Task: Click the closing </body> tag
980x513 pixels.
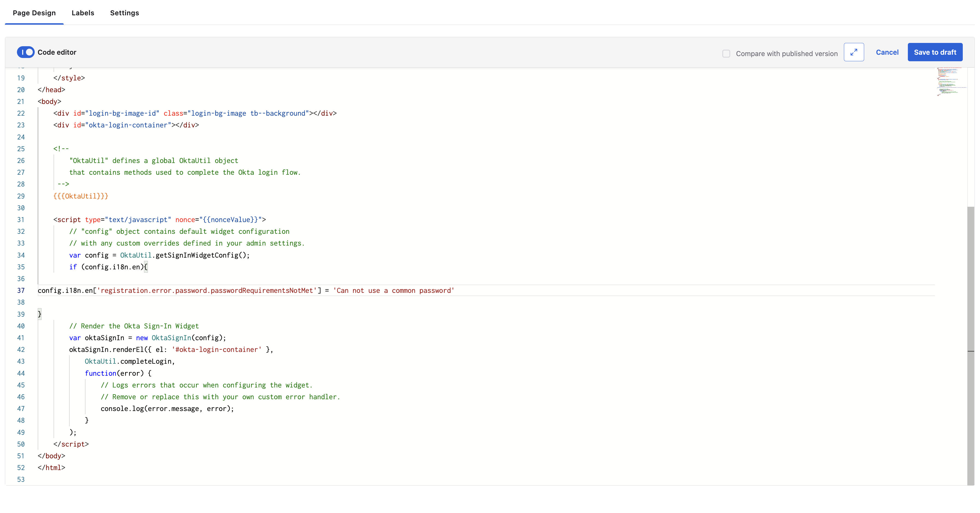Action: pyautogui.click(x=51, y=456)
